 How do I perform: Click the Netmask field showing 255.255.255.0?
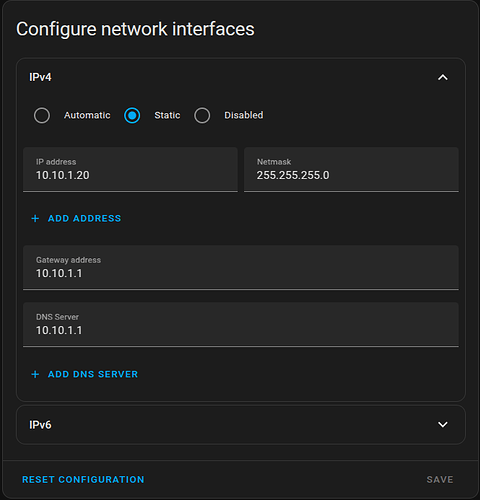coord(351,169)
